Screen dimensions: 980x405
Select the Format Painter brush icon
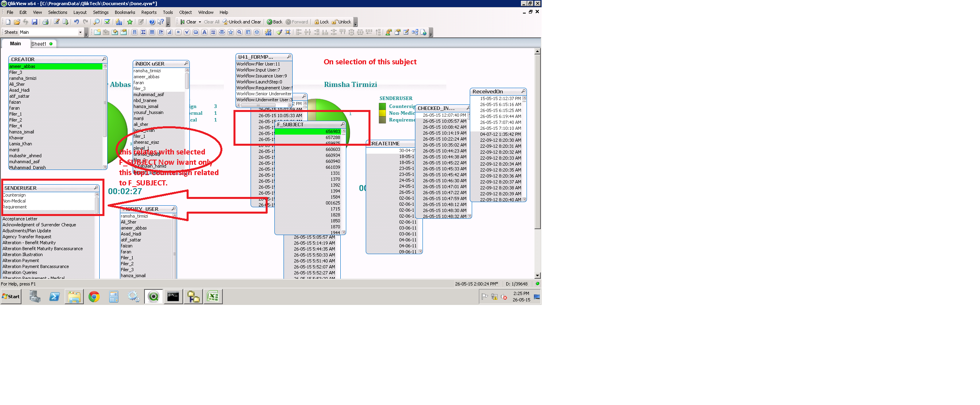(279, 32)
